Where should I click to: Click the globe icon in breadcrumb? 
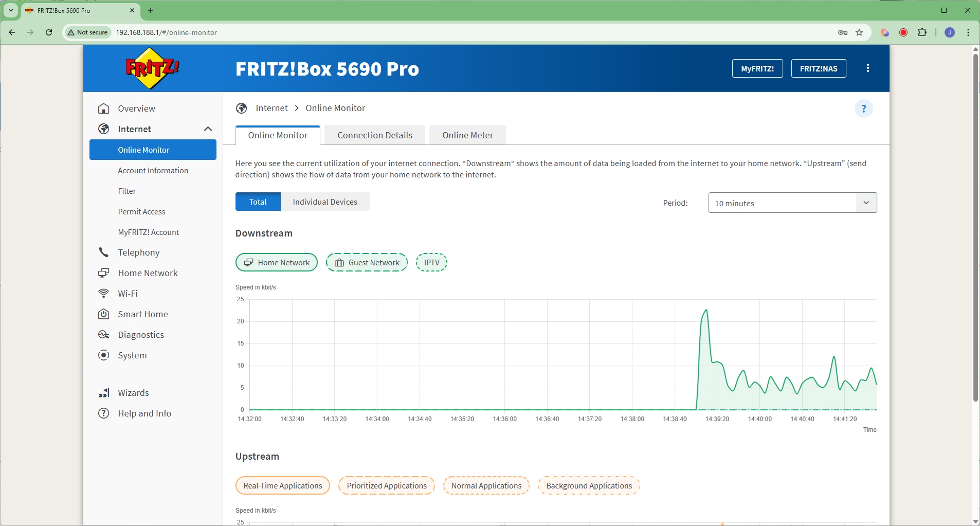coord(242,108)
